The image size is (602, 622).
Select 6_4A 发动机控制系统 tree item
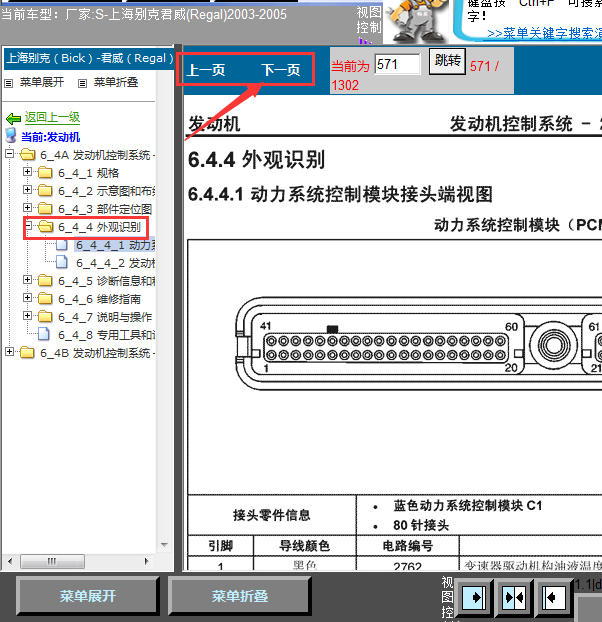tap(98, 155)
